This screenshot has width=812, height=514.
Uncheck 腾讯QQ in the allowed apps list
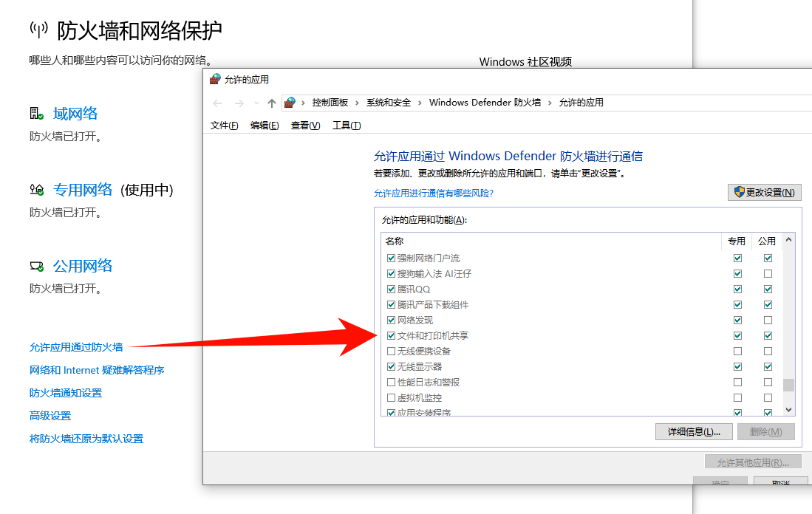(x=391, y=289)
